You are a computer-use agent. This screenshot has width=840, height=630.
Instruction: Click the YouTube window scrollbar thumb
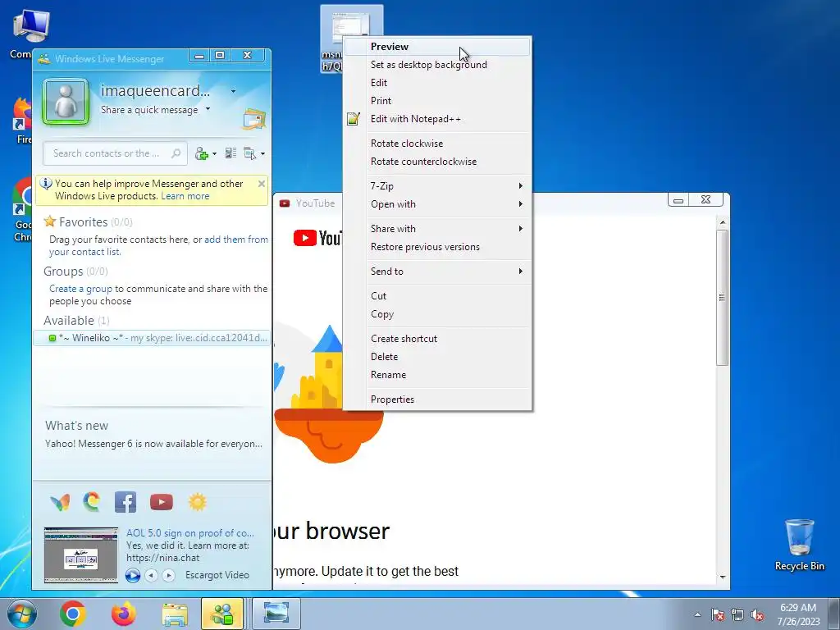pos(722,298)
